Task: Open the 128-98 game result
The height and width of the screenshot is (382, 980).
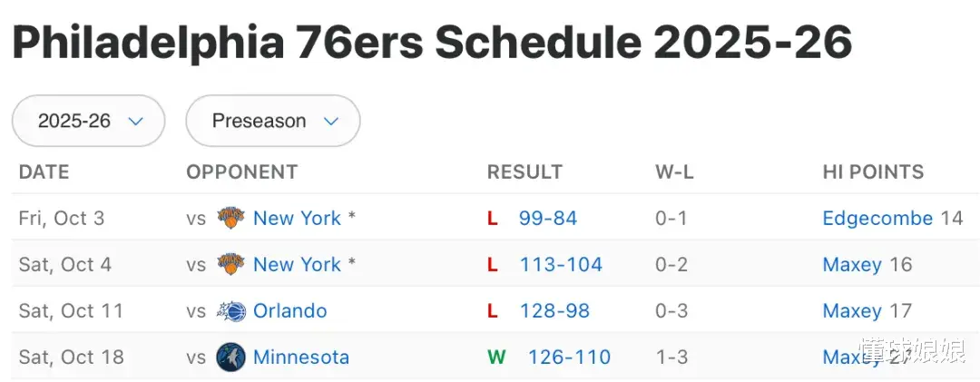Action: coord(554,310)
